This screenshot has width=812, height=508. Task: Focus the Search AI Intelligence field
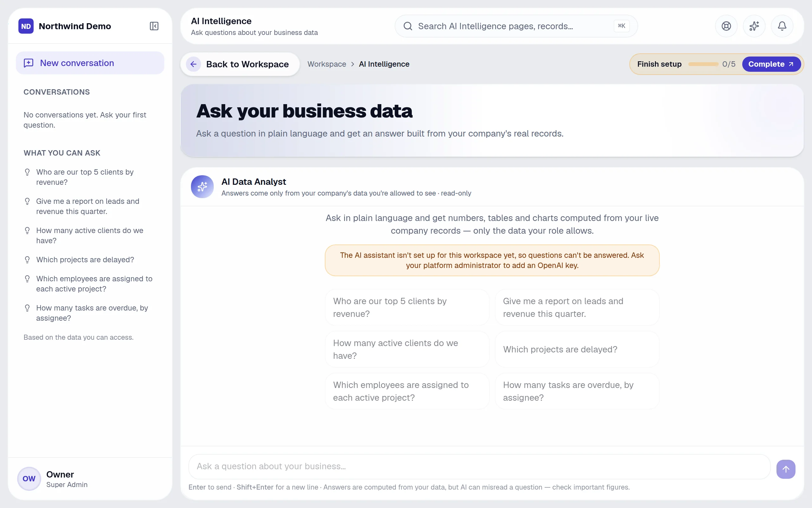pos(516,26)
